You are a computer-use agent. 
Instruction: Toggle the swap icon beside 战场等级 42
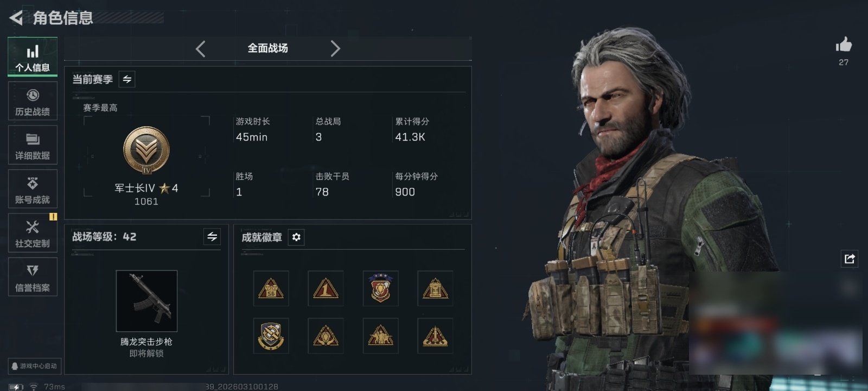(x=212, y=237)
